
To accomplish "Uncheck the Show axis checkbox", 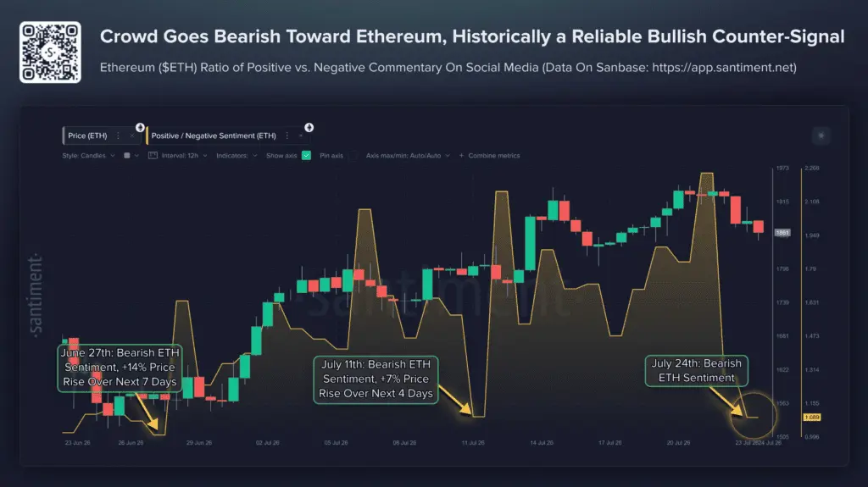I will pos(306,156).
